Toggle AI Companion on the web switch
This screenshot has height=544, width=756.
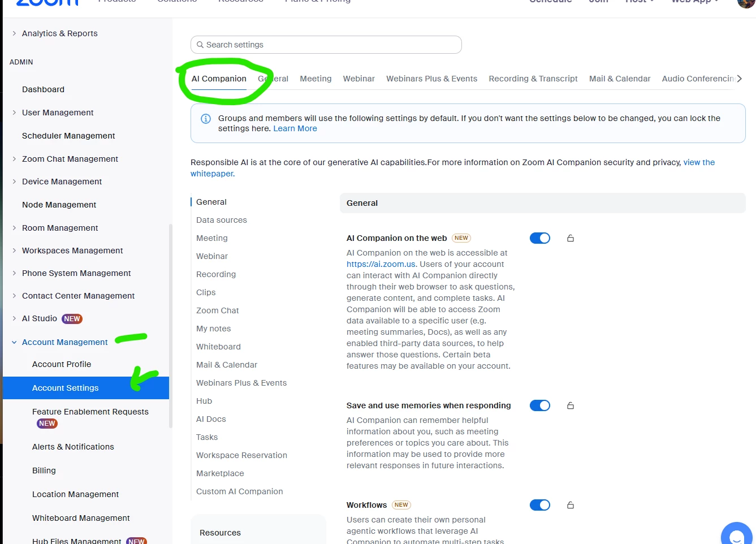(x=540, y=238)
